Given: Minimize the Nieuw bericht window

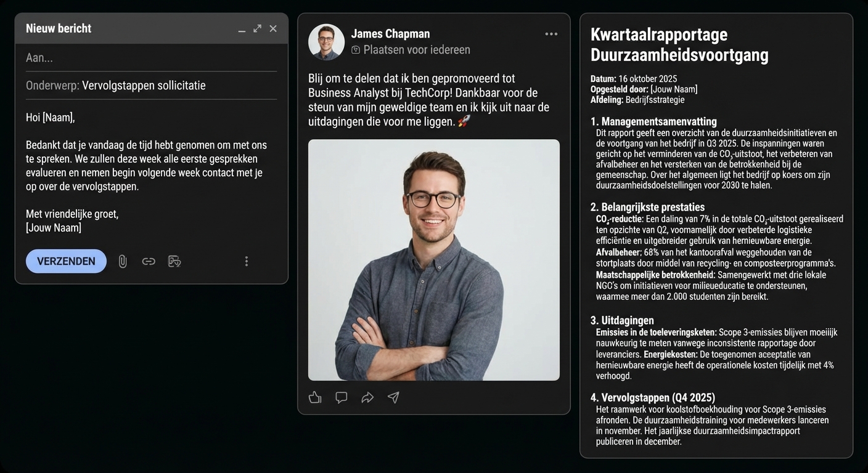Looking at the screenshot, I should [242, 29].
